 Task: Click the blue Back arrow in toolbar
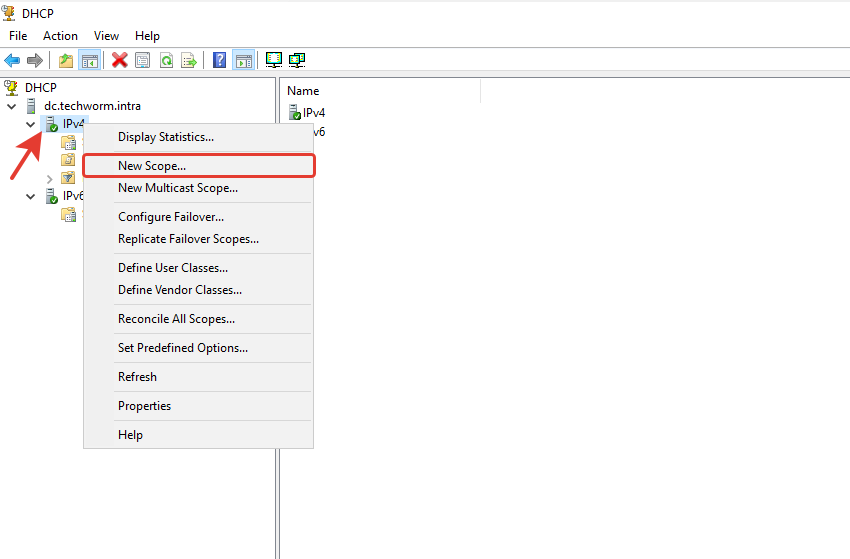click(12, 60)
